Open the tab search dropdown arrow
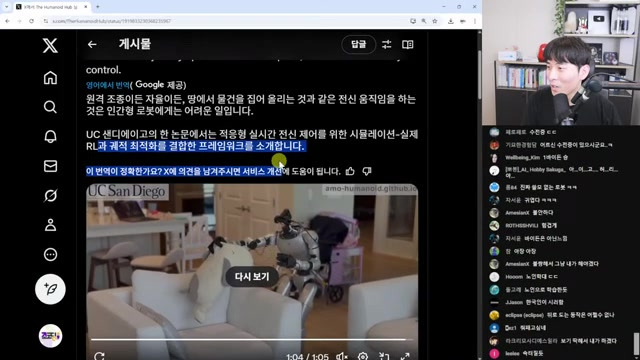Screen dimensions: 640x360 coord(6,7)
